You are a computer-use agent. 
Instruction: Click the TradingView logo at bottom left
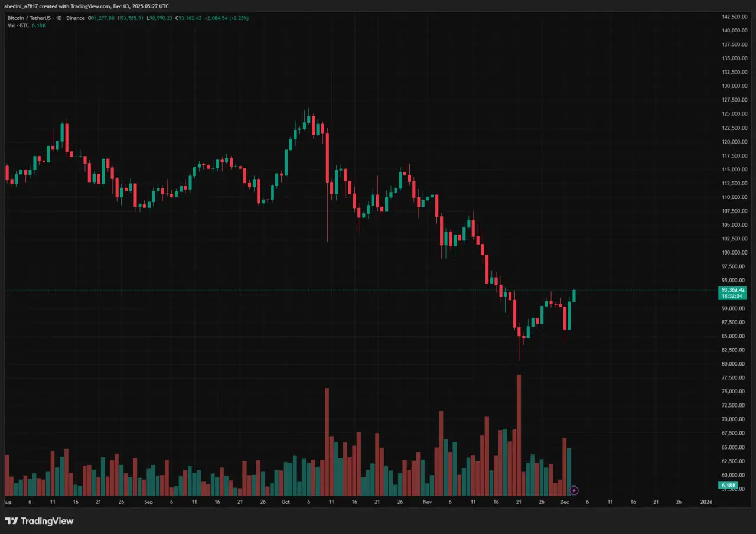[x=40, y=521]
